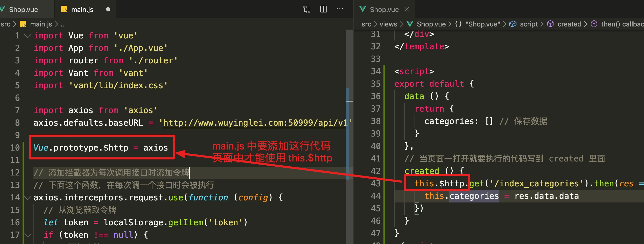This screenshot has height=244, width=644.
Task: Open changes compare icon in editor toolbar
Action: [x=307, y=10]
